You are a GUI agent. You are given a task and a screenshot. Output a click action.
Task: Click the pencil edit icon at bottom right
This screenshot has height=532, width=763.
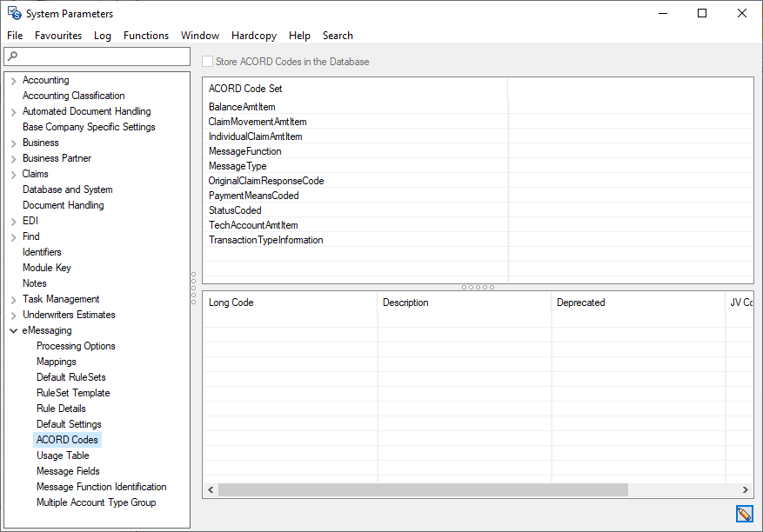(744, 514)
